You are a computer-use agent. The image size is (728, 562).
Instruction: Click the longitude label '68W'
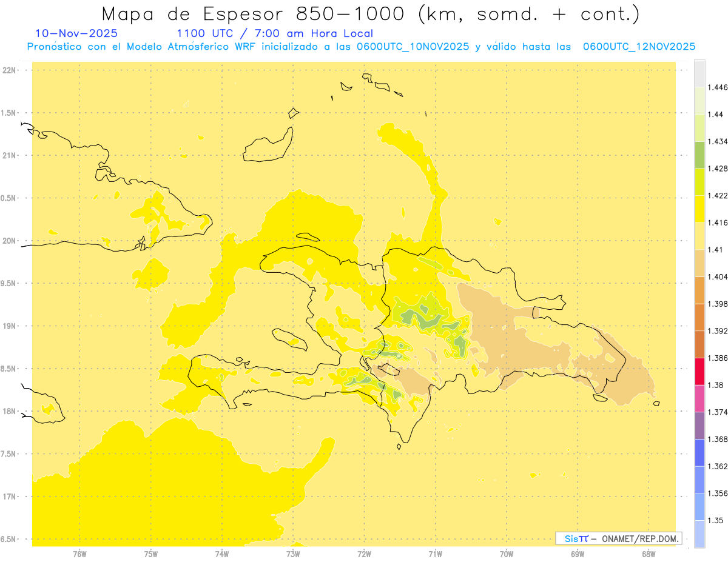(649, 554)
